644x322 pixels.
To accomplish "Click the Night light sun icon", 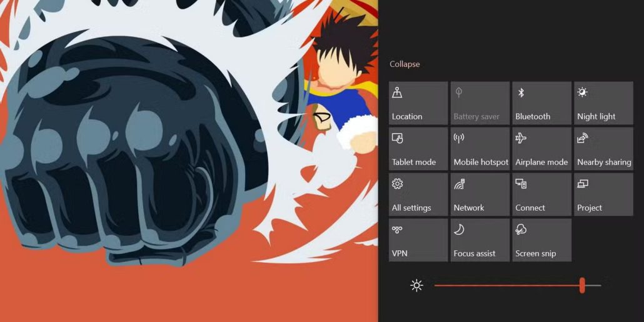I will point(582,93).
